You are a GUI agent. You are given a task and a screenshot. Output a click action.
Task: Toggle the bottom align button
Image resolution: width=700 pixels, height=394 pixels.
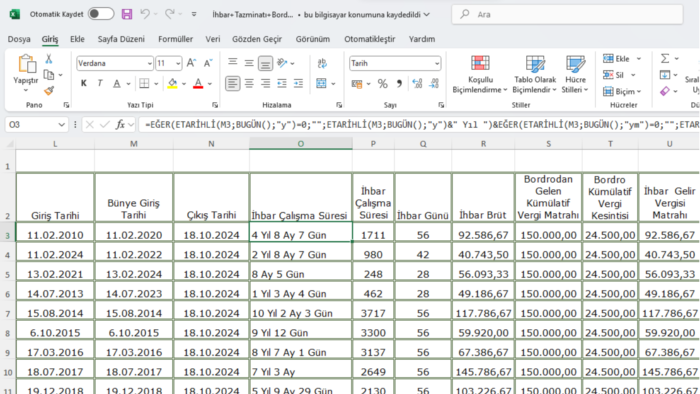point(265,63)
